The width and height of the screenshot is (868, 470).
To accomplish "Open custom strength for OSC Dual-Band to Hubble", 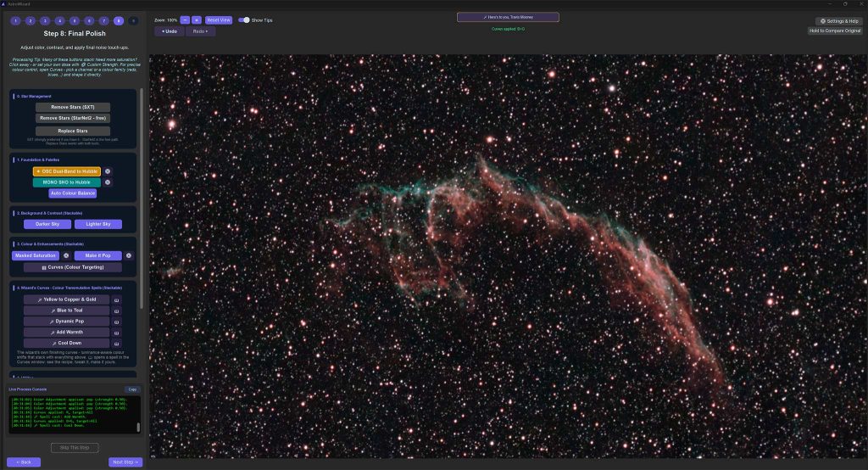I will [x=108, y=171].
